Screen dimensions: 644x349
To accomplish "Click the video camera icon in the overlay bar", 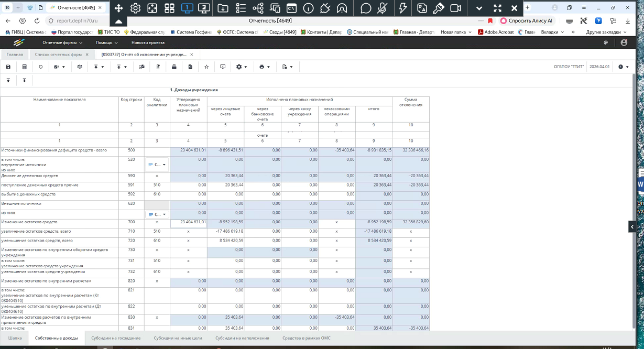I will coord(455,8).
